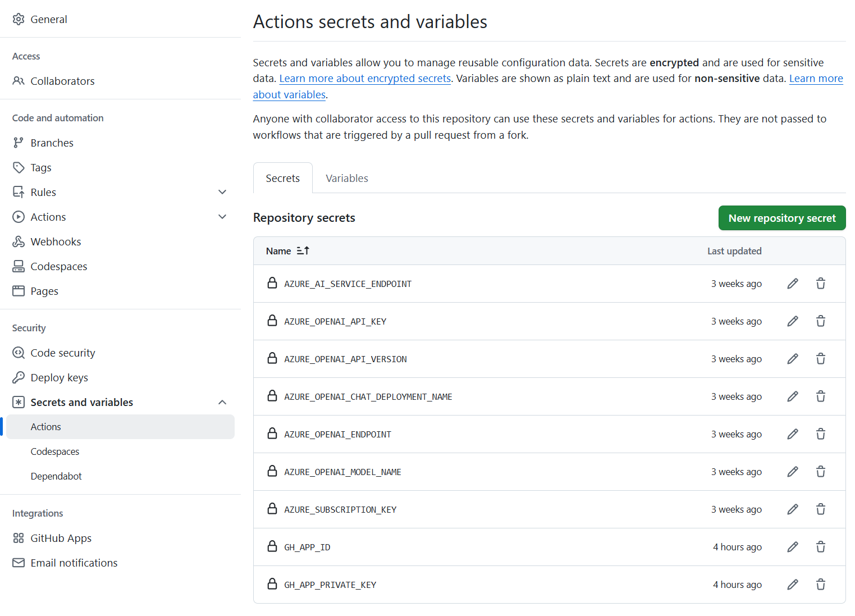Switch to the Variables tab
This screenshot has height=616, width=855.
346,178
